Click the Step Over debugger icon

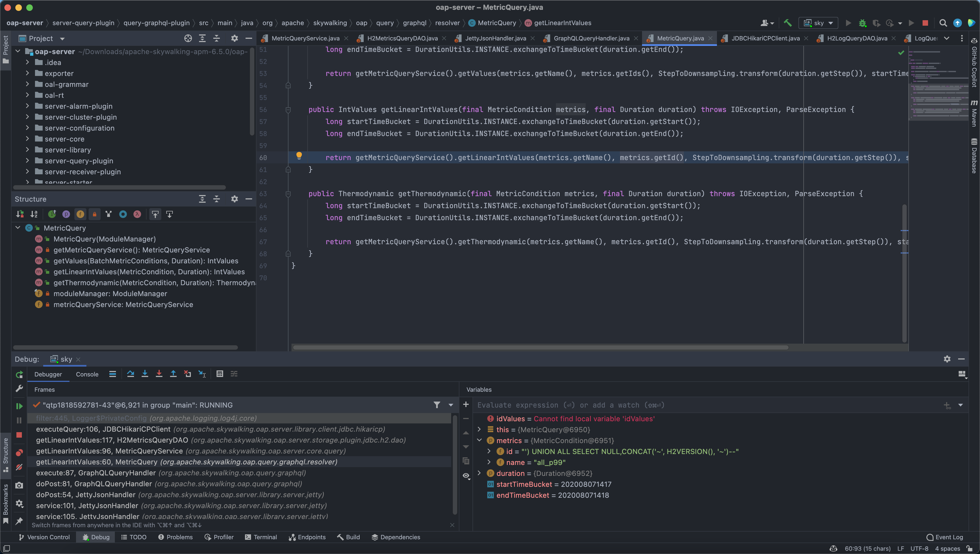(x=131, y=374)
